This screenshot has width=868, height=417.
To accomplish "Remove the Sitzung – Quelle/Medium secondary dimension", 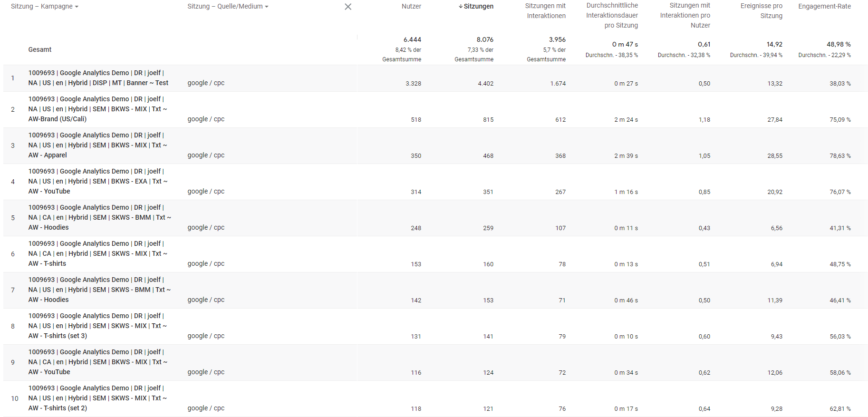I will pyautogui.click(x=348, y=7).
